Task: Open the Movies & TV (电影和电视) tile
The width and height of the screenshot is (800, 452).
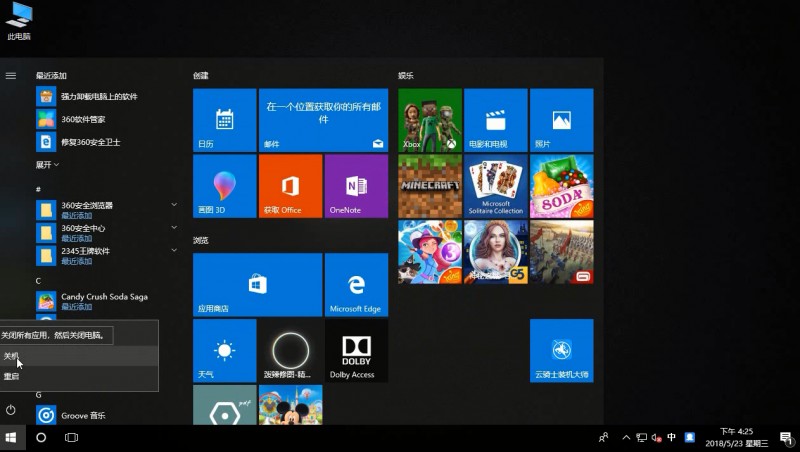Action: (495, 120)
